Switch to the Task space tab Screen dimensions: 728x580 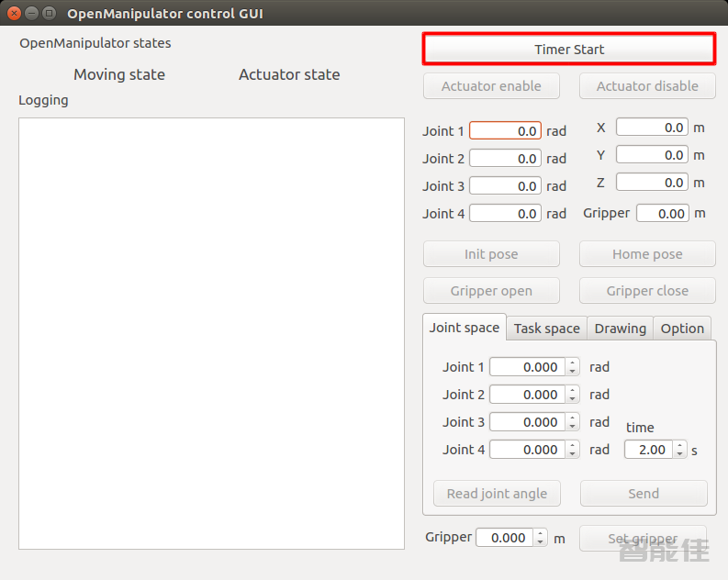click(547, 329)
